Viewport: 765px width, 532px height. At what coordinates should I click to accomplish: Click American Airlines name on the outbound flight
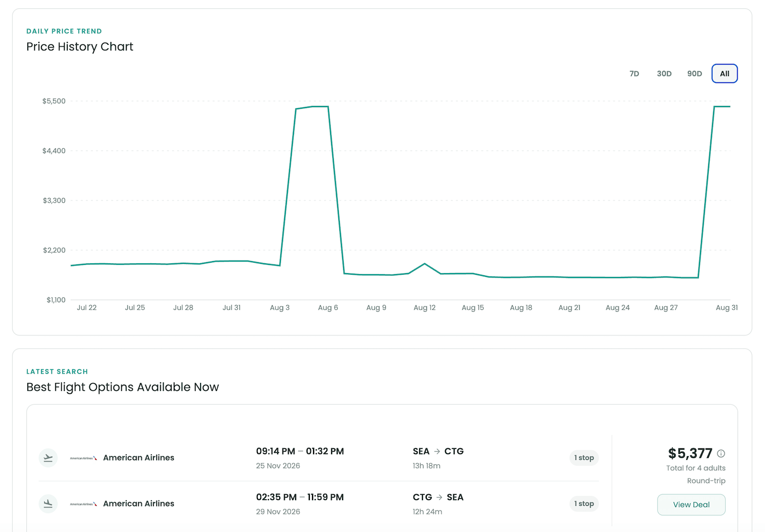pos(139,458)
